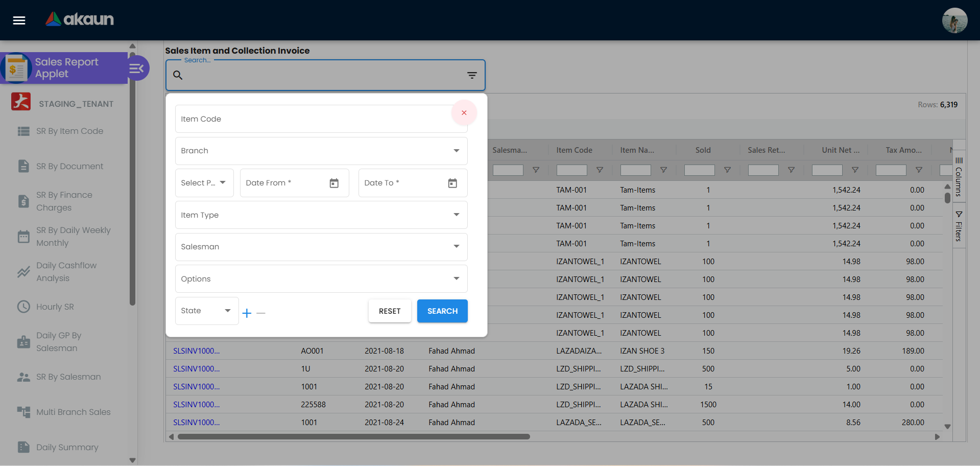980x466 pixels.
Task: Open Daily Summary from the sidebar
Action: (67, 447)
